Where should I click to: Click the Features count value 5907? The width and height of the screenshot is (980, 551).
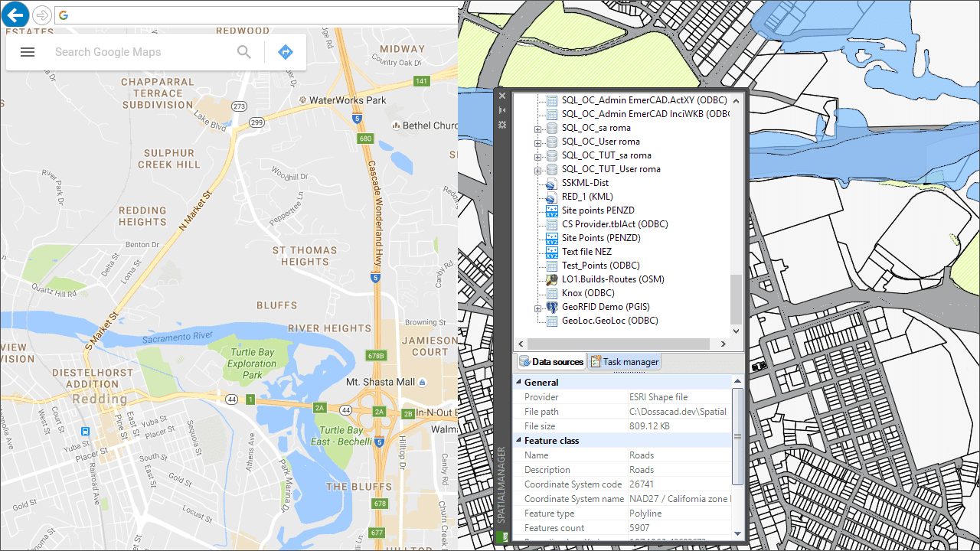tap(639, 528)
